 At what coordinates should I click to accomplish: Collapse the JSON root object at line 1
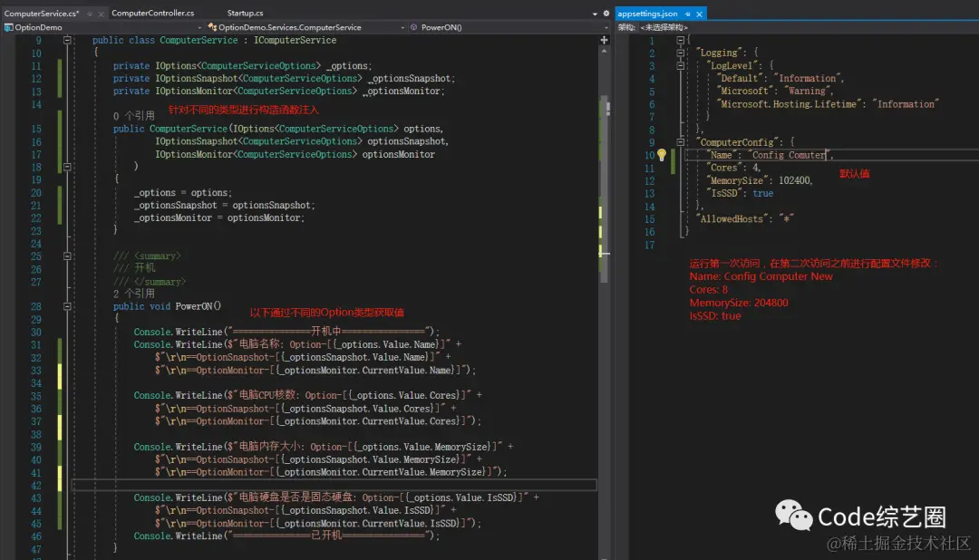(681, 40)
